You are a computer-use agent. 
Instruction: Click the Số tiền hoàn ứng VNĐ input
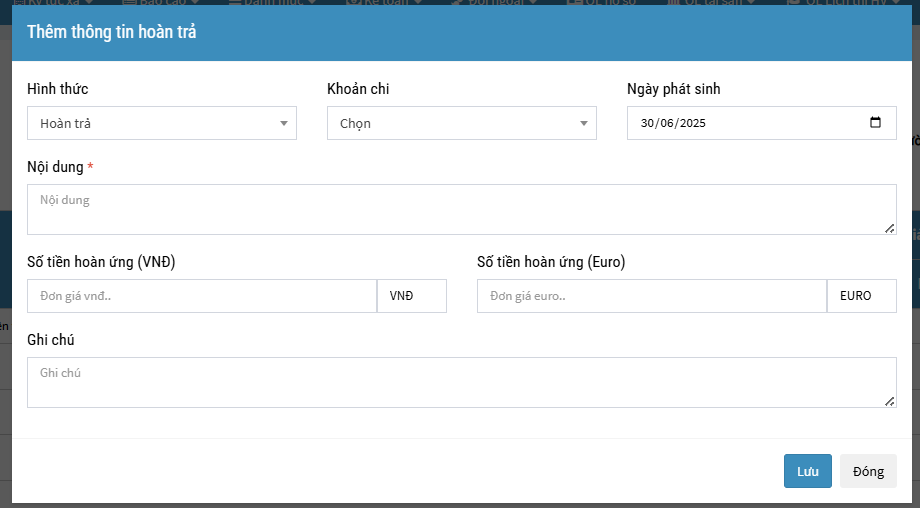201,296
